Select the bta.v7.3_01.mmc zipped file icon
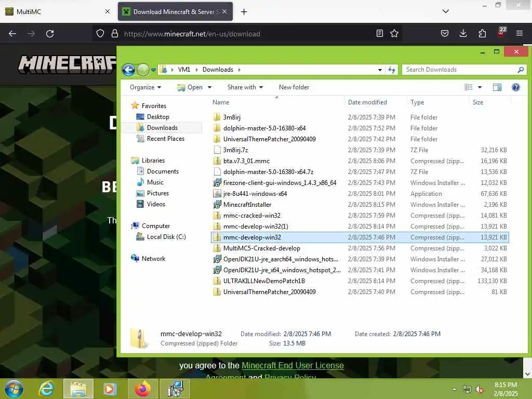The width and height of the screenshot is (532, 399). (217, 161)
